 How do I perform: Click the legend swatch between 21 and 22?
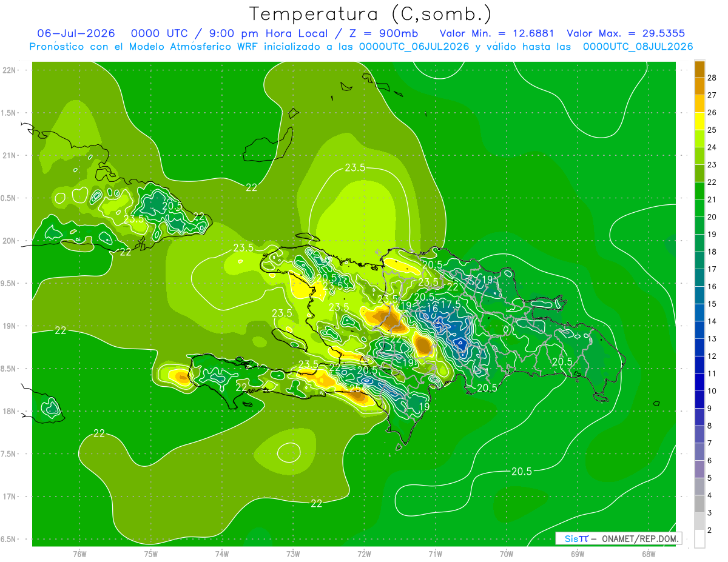click(x=699, y=190)
